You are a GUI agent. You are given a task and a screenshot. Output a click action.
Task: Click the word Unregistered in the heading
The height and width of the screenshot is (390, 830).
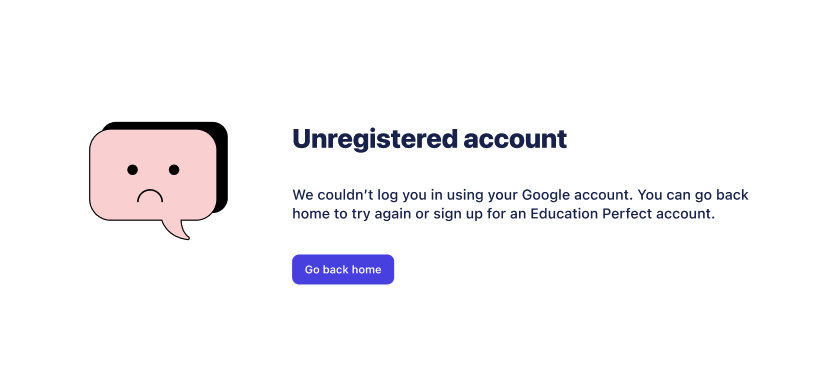[x=375, y=139]
